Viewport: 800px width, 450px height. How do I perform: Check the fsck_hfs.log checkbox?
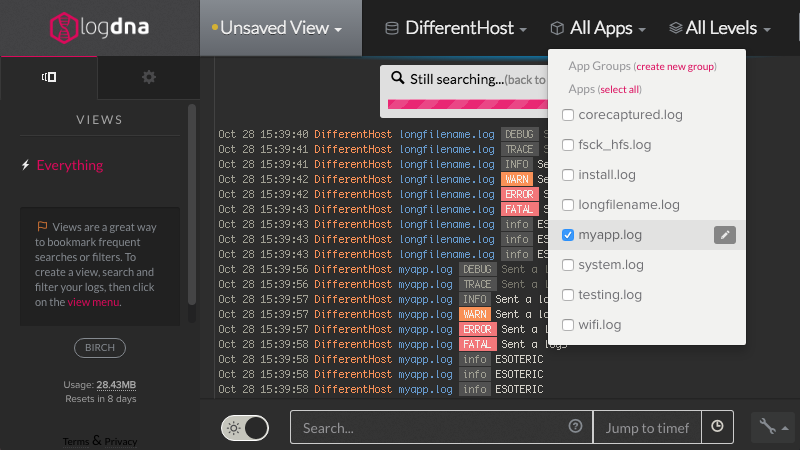[568, 145]
